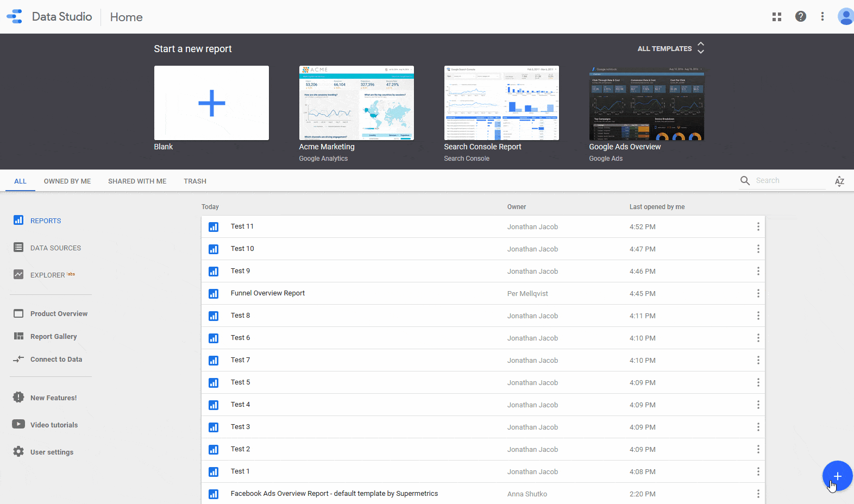Open the Facebook Ads Overview Report name
The width and height of the screenshot is (854, 504).
[x=334, y=494]
